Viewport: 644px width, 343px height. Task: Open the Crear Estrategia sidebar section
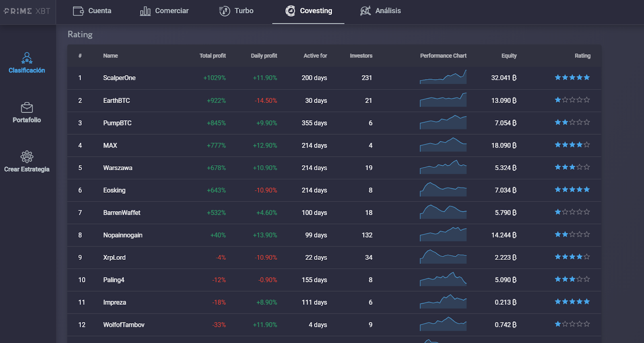27,162
